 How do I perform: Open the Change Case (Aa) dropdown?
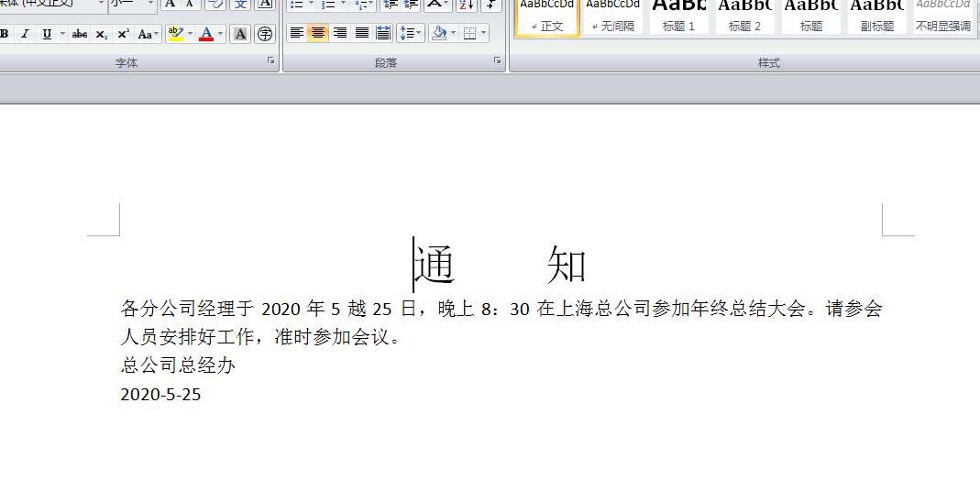pyautogui.click(x=149, y=34)
